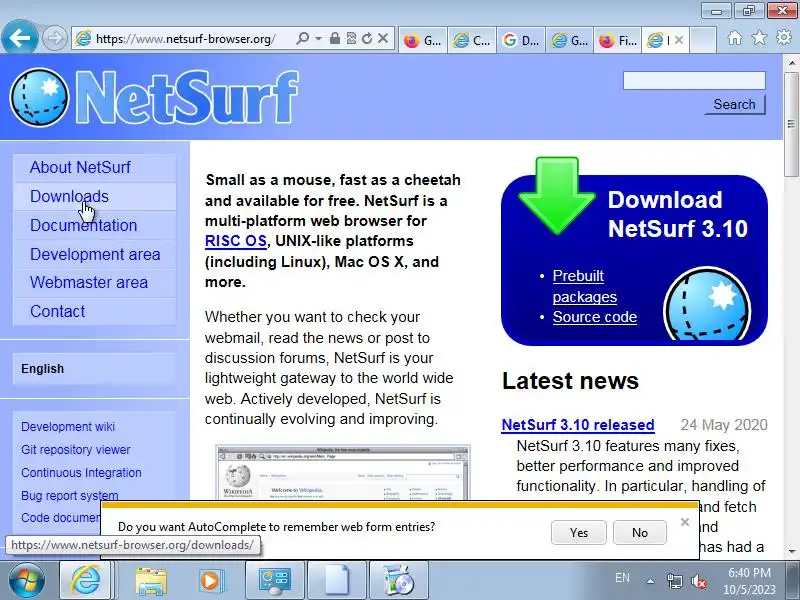The height and width of the screenshot is (600, 800).
Task: Show hidden system tray icons
Action: point(651,581)
